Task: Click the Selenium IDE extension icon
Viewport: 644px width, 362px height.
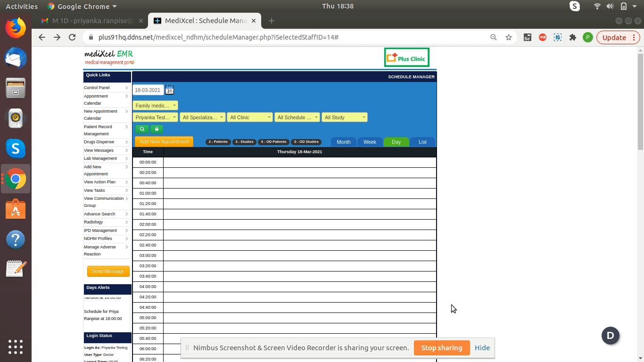Action: pos(528,37)
